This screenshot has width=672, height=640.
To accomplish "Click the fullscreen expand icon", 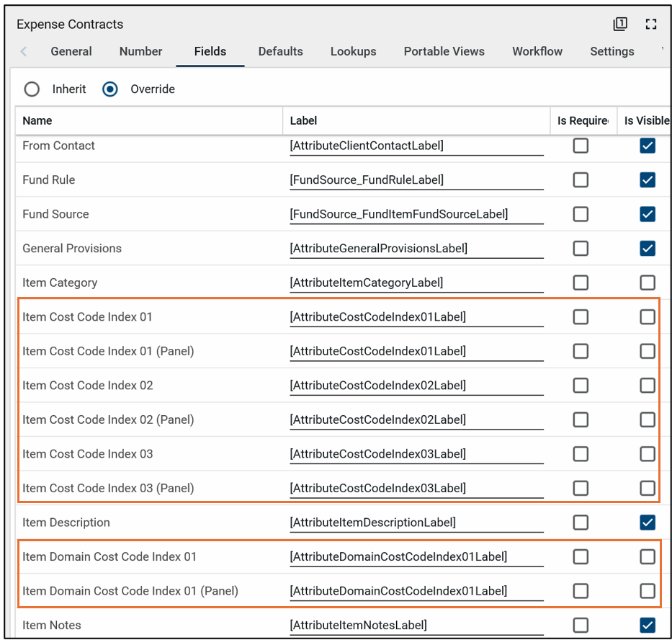I will [x=651, y=25].
